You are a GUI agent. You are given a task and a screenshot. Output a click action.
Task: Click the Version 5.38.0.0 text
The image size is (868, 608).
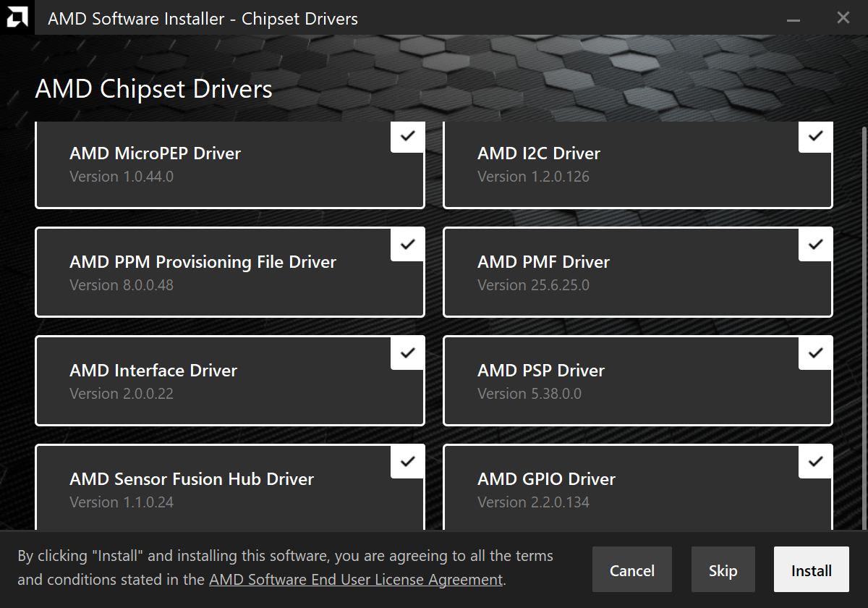point(529,394)
